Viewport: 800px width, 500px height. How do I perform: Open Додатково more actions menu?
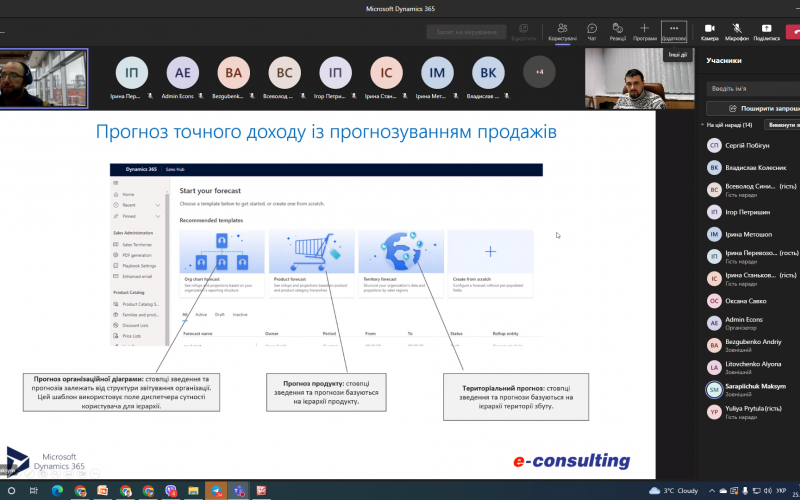674,32
